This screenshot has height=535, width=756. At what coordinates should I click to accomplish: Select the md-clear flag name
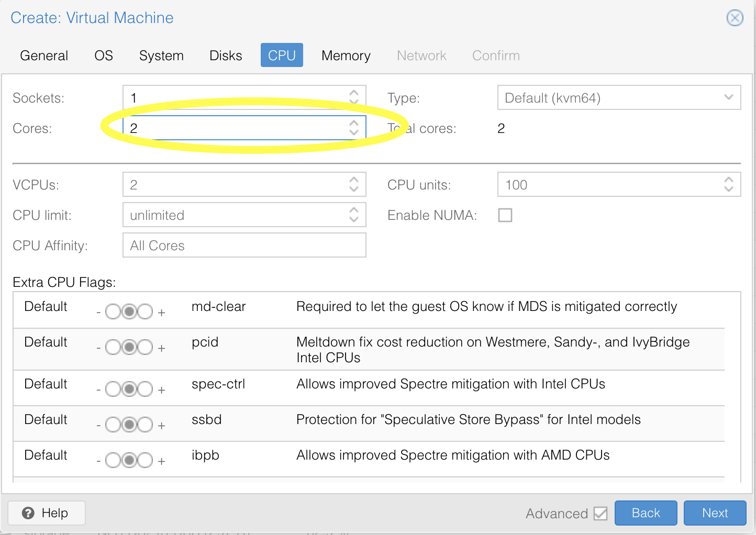pyautogui.click(x=218, y=307)
